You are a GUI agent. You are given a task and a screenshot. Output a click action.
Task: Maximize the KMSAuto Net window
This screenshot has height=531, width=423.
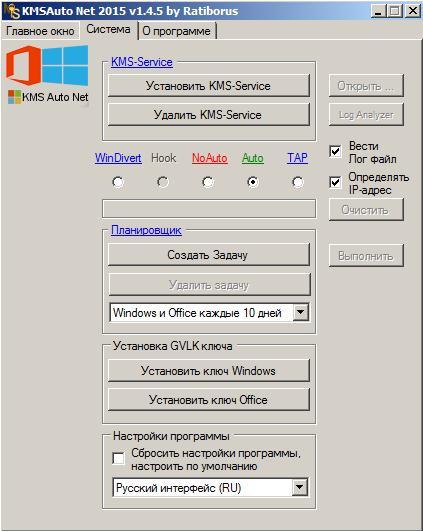click(395, 11)
